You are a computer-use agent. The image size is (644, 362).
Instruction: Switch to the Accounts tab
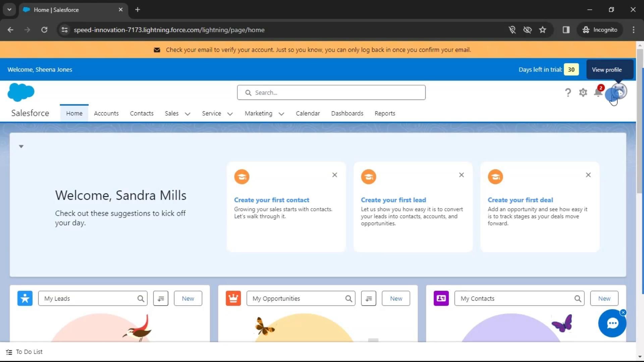click(106, 113)
